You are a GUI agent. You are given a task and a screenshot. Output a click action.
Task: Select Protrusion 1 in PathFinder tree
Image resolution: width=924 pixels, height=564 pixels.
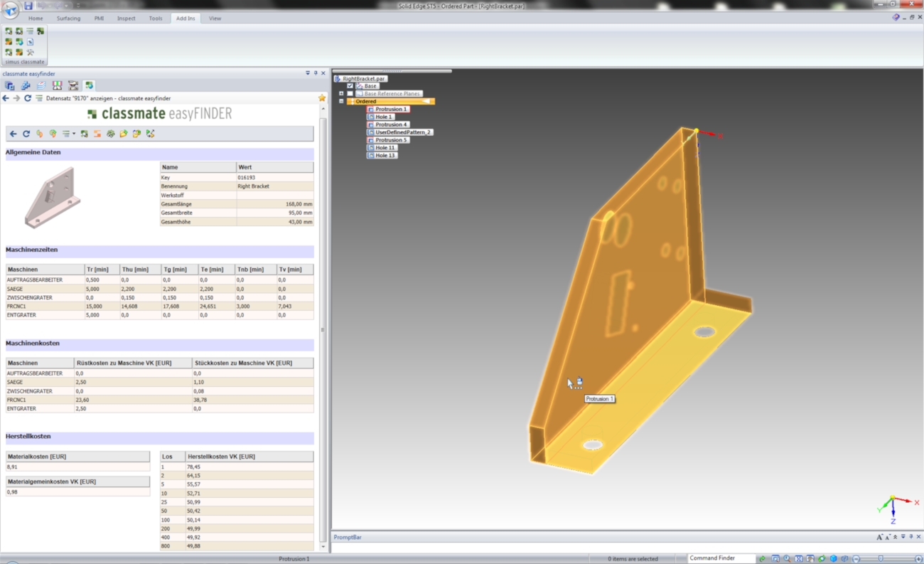388,109
